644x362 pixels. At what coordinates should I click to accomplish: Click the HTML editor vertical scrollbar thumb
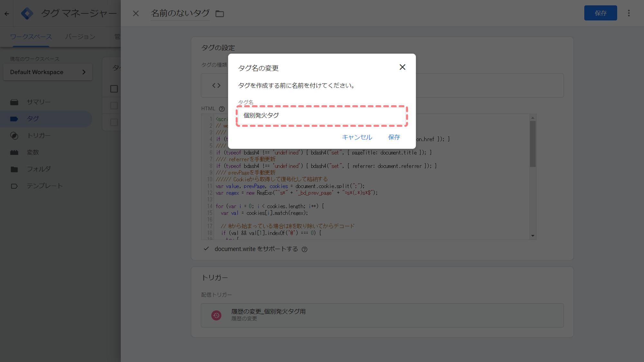point(533,144)
